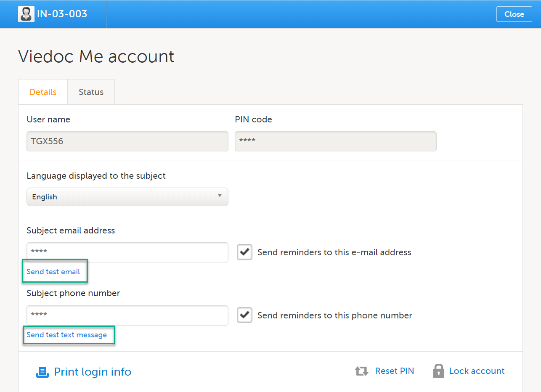Click the Lock account text label
The width and height of the screenshot is (541, 392).
point(477,371)
